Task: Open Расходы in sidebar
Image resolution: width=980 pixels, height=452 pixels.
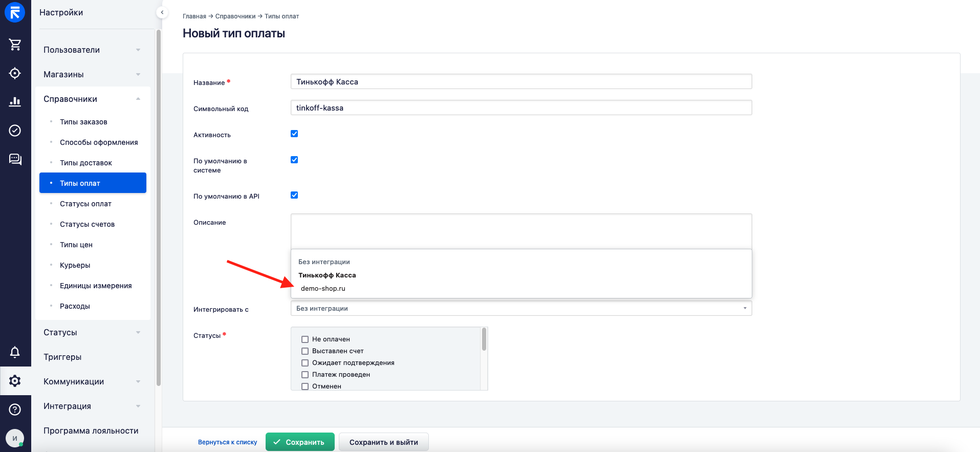Action: point(75,306)
